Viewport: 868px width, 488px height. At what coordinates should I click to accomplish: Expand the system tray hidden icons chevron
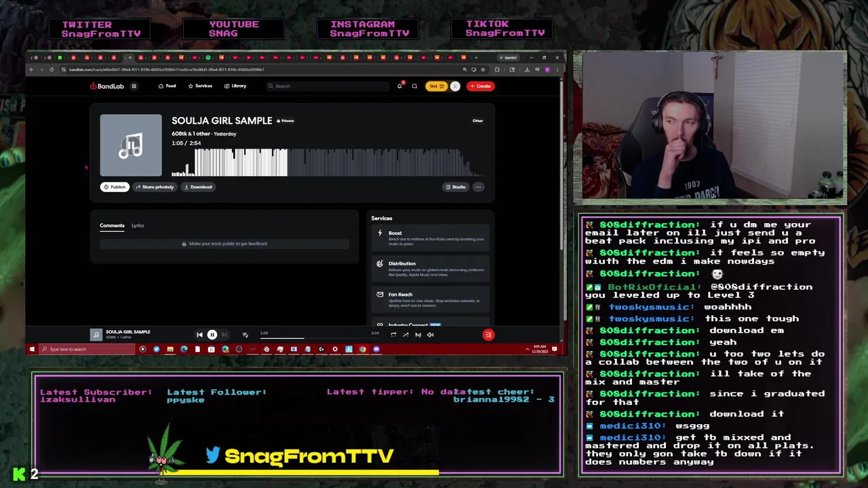(x=527, y=349)
